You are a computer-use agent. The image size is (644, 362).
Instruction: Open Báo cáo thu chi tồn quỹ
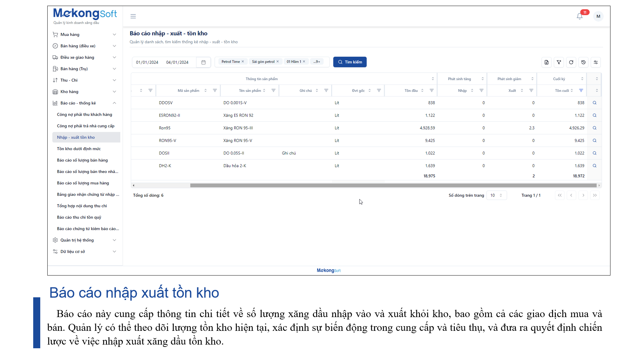pos(79,217)
